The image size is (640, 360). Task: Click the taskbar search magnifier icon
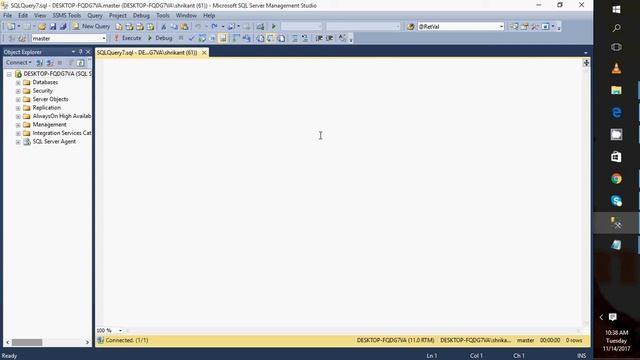point(616,28)
